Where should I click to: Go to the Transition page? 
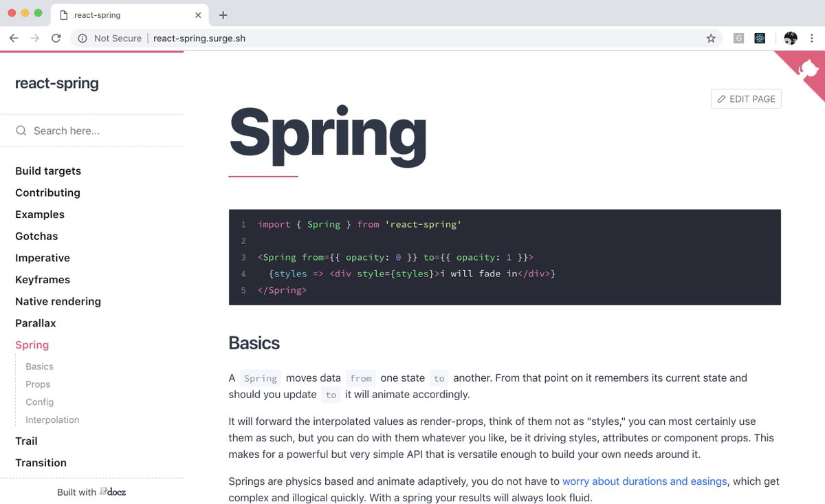(x=41, y=463)
